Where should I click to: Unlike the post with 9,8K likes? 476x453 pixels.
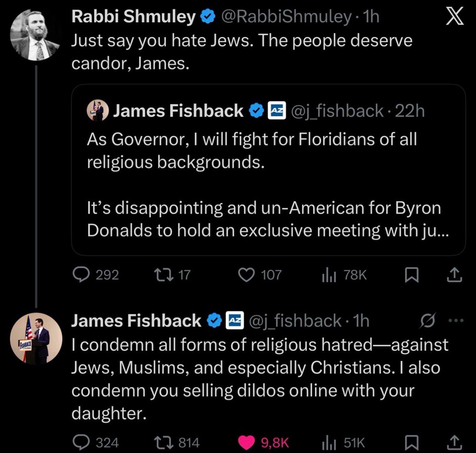246,442
